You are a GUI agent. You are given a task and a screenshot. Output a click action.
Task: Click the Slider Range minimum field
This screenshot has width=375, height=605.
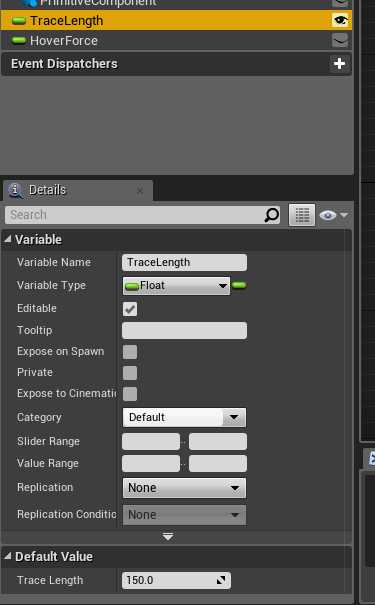tap(151, 441)
